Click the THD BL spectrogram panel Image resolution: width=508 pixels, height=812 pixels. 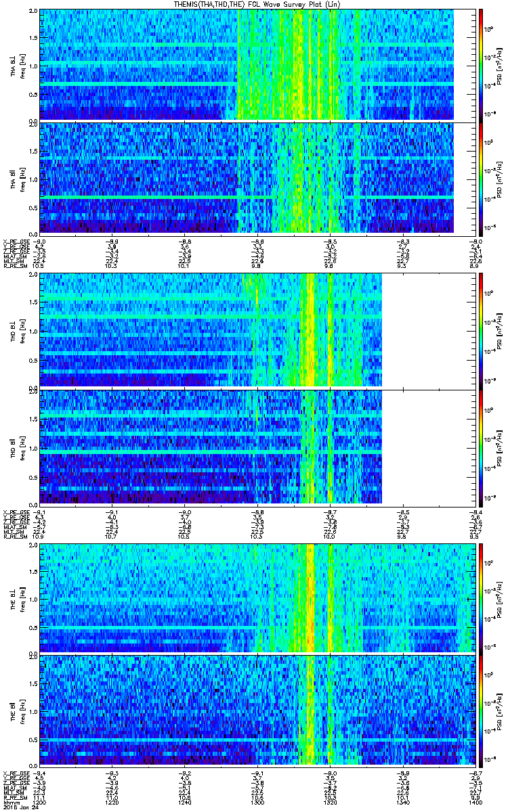(x=256, y=330)
